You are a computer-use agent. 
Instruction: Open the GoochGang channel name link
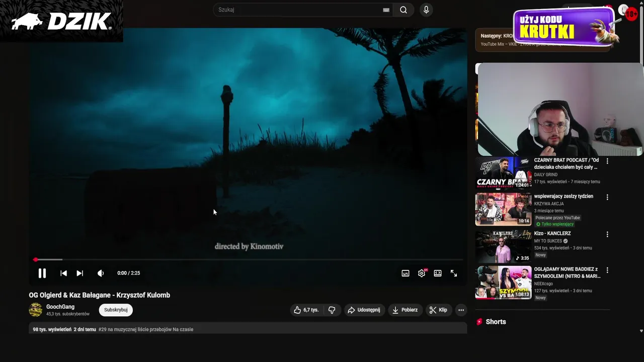(x=60, y=307)
